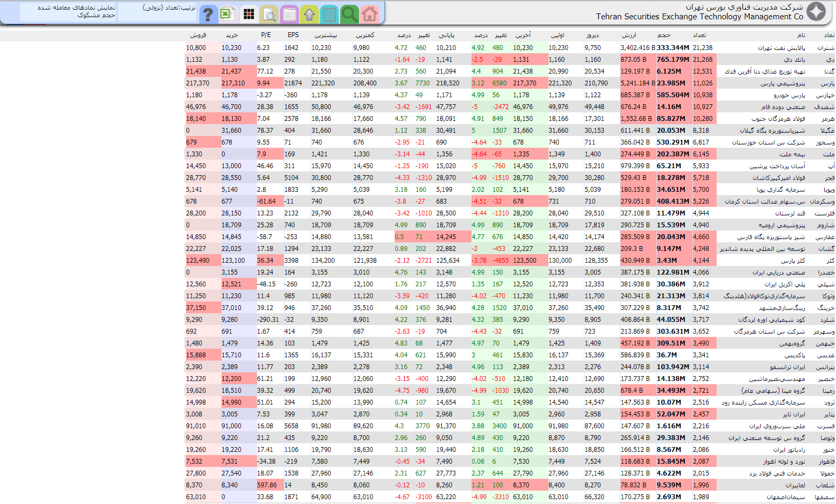Open symbol حصدرا link
This screenshot has width=836, height=504.
pyautogui.click(x=826, y=272)
